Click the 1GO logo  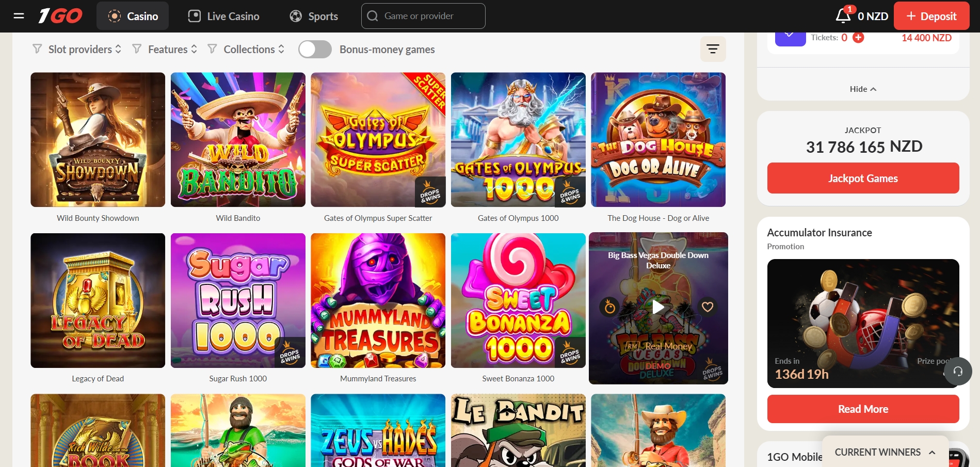60,16
